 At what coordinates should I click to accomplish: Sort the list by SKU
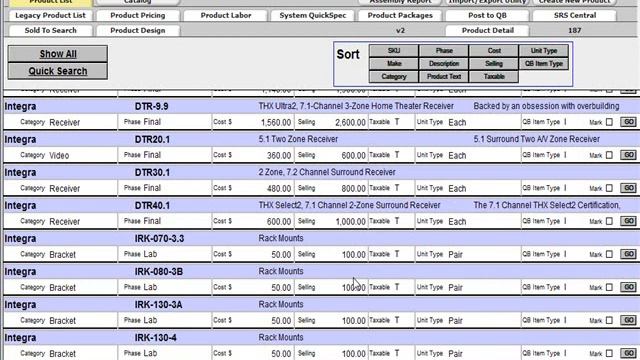click(x=394, y=51)
